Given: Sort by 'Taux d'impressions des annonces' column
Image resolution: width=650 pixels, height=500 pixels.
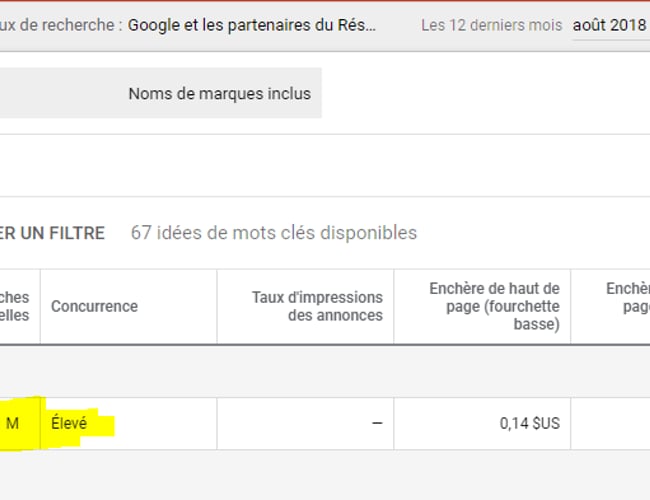Looking at the screenshot, I should click(317, 306).
